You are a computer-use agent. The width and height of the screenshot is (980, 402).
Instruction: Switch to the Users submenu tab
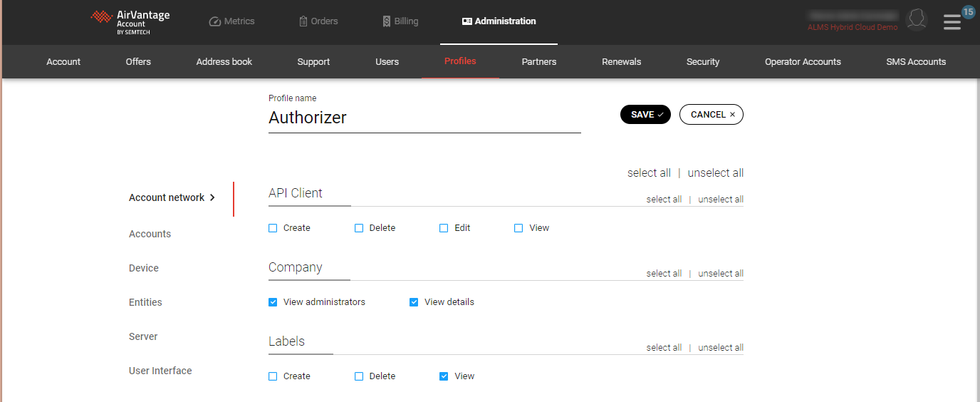(x=387, y=62)
